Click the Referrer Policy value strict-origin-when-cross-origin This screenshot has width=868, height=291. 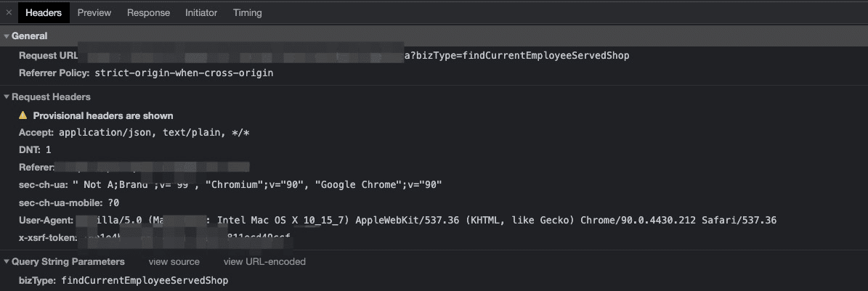[184, 73]
